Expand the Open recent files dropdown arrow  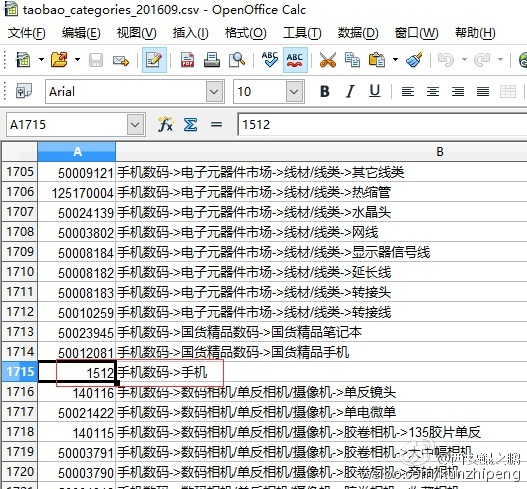pyautogui.click(x=77, y=60)
